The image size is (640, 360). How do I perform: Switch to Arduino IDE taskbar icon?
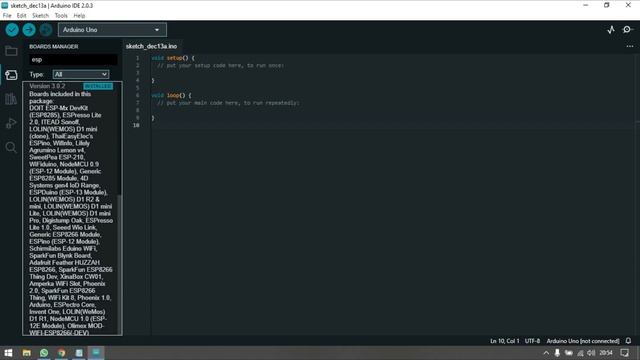[x=96, y=353]
